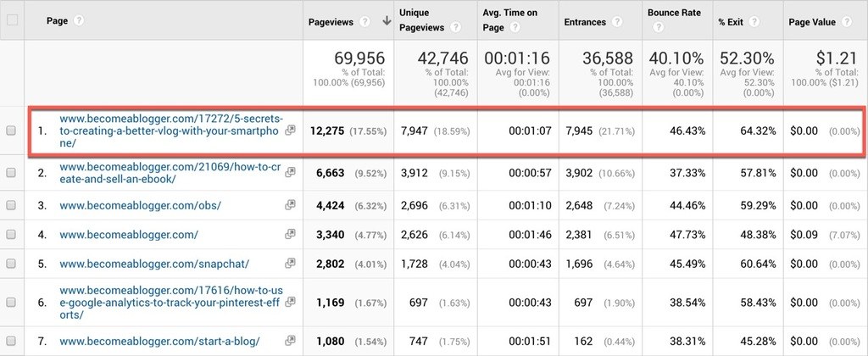Sort by Bounce Rate column header
This screenshot has width=868, height=356.
[x=674, y=13]
